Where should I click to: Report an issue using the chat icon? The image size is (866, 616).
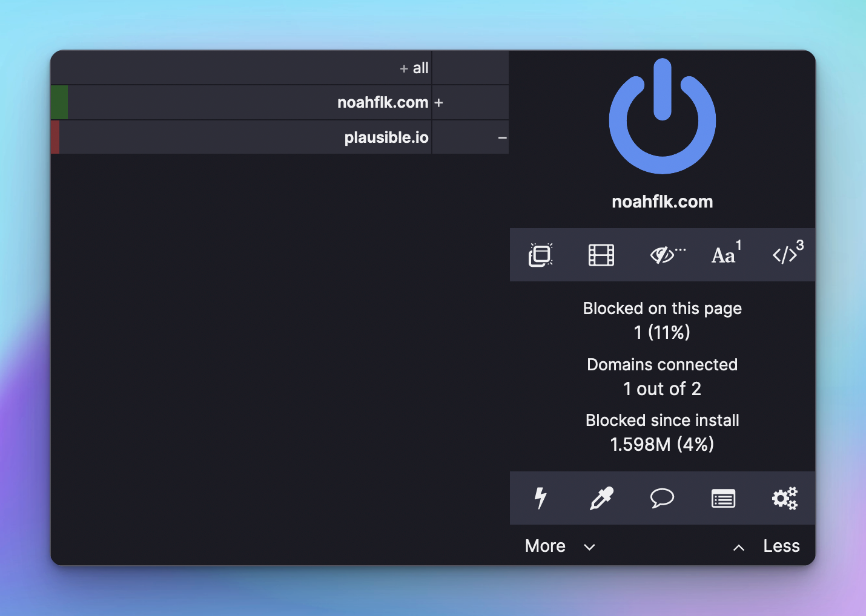[662, 499]
